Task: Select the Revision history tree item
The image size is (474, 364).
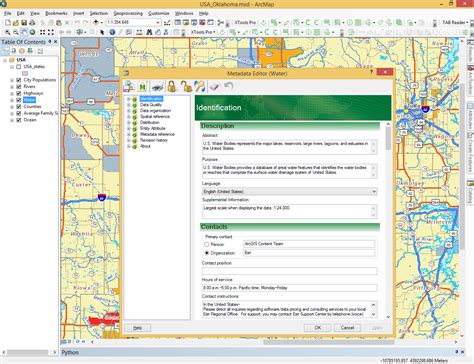Action: click(154, 141)
